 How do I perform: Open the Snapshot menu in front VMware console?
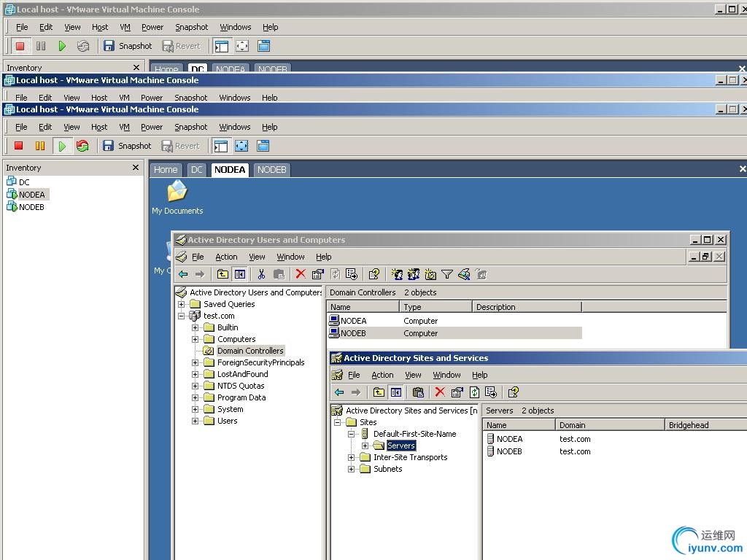tap(190, 127)
